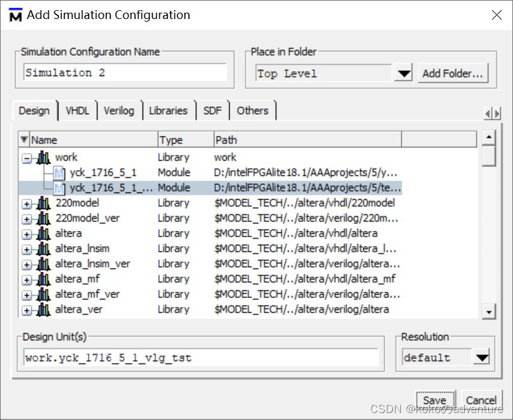Click path $MODEL_TECH/../altera/vhdl/220model
Screen dimensions: 513x420
click(x=304, y=203)
